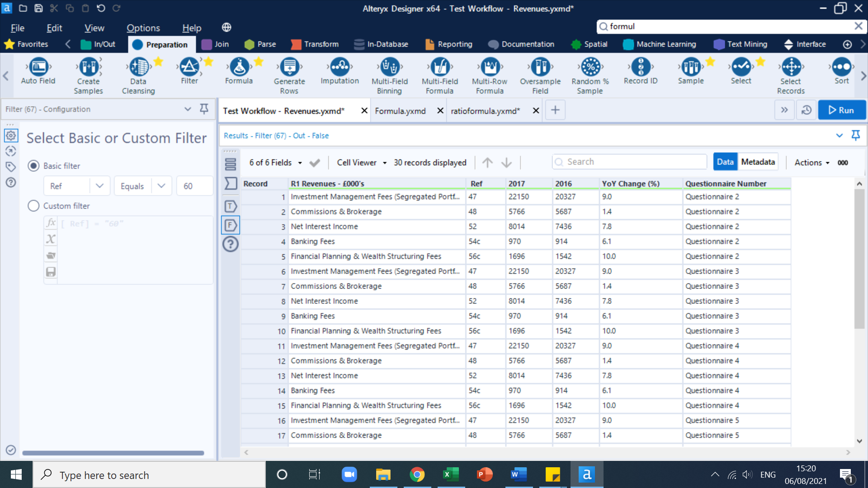Open the annotation tag settings in configuration pane
This screenshot has height=488, width=868.
[10, 167]
